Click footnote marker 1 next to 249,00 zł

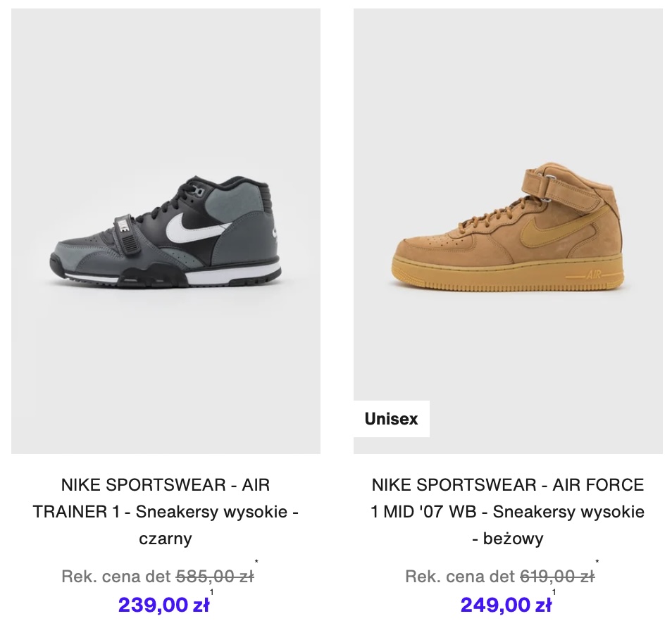[554, 592]
